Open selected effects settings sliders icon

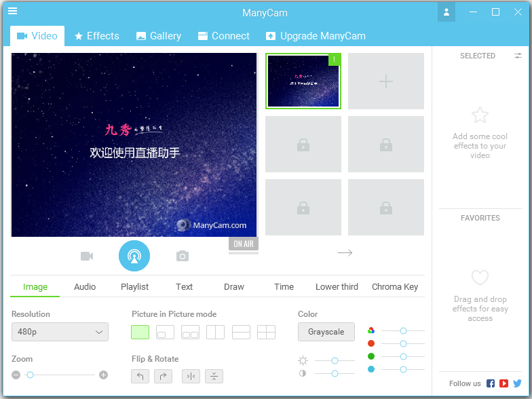(x=518, y=56)
